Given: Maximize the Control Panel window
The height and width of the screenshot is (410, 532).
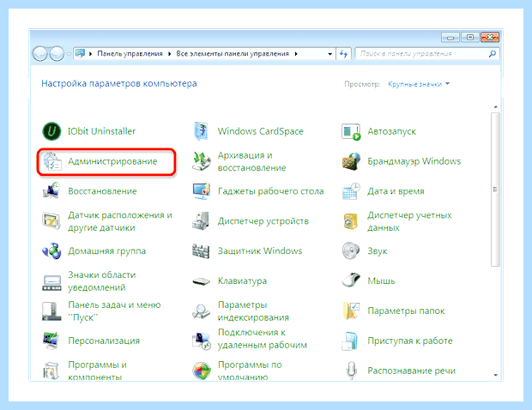Looking at the screenshot, I should (470, 37).
